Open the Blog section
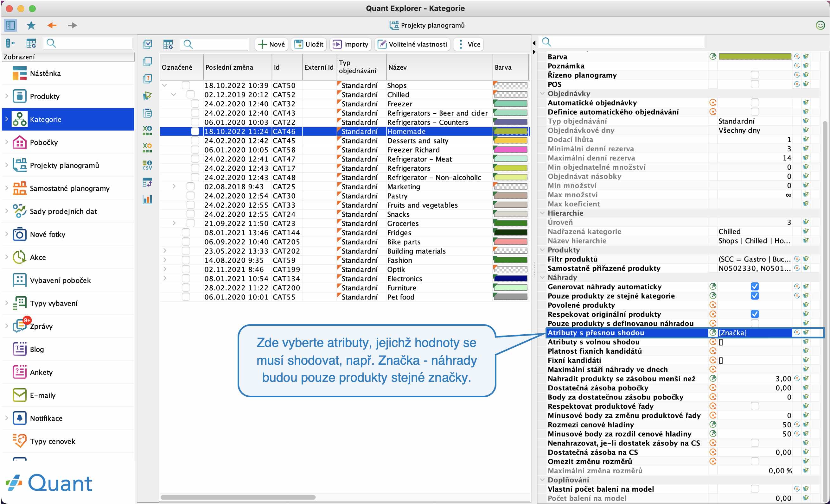This screenshot has width=830, height=504. [67, 350]
